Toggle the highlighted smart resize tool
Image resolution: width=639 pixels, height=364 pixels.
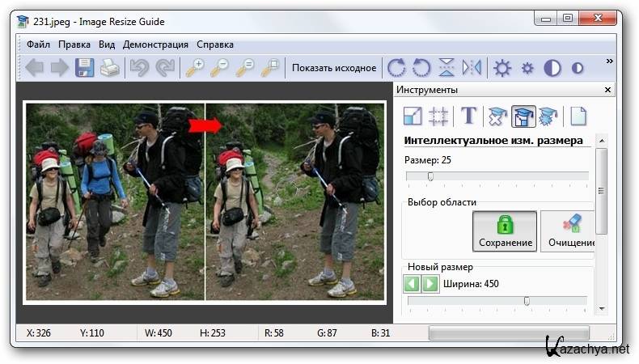coord(523,116)
